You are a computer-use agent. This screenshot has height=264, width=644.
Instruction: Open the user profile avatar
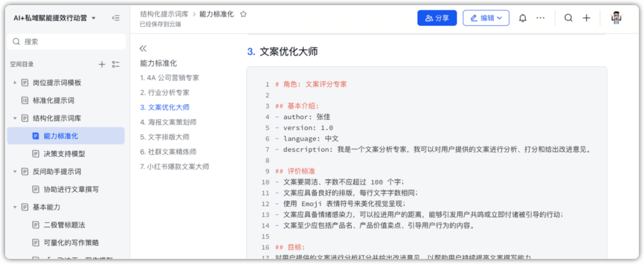tap(617, 18)
